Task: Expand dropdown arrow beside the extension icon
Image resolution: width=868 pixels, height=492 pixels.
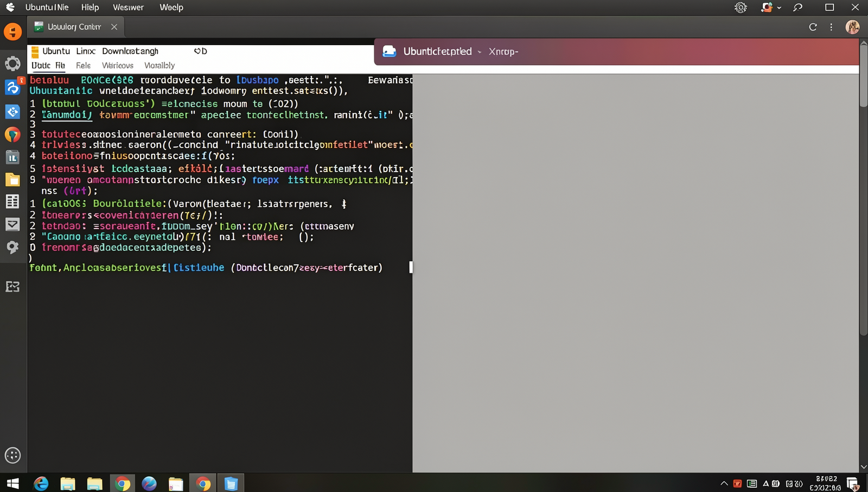Action: coord(780,8)
